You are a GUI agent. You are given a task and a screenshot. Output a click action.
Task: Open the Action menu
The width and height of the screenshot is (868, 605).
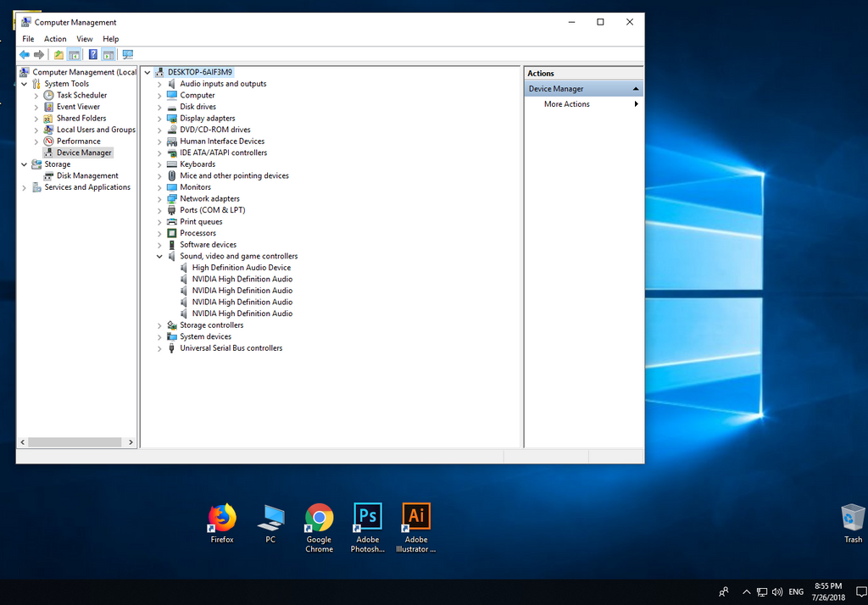coord(55,39)
